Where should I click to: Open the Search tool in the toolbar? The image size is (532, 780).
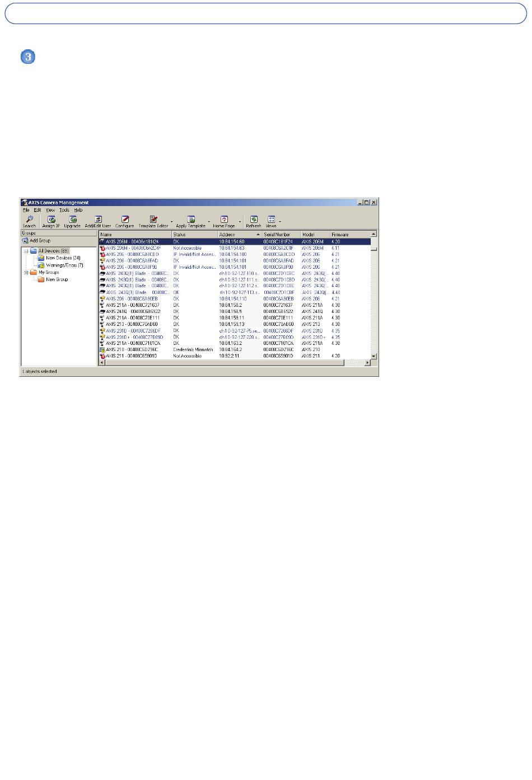[x=29, y=222]
